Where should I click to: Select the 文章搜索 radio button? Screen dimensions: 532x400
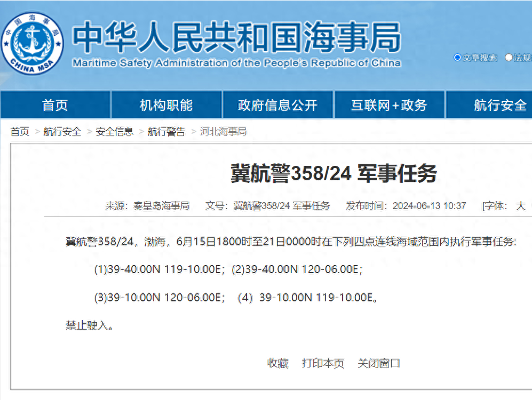tap(457, 58)
